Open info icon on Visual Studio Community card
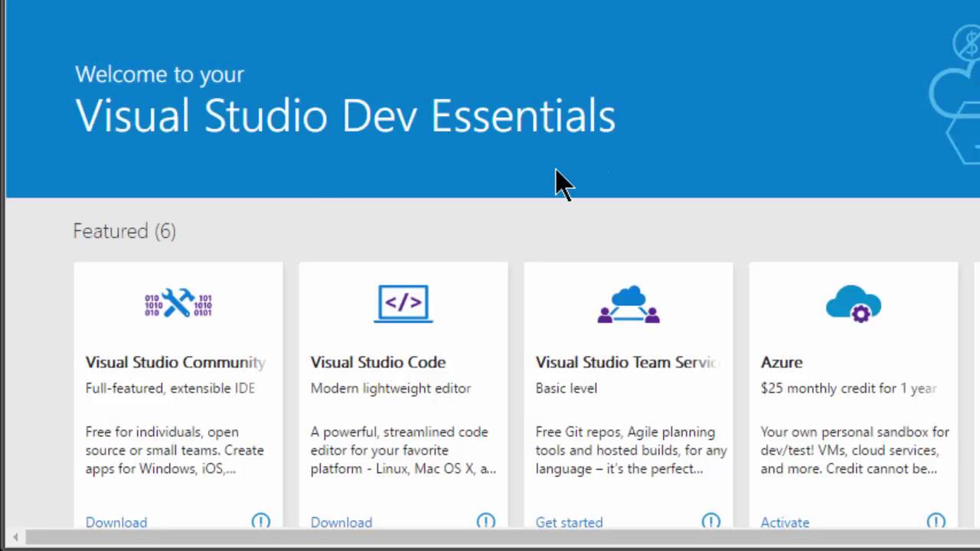 [x=260, y=522]
